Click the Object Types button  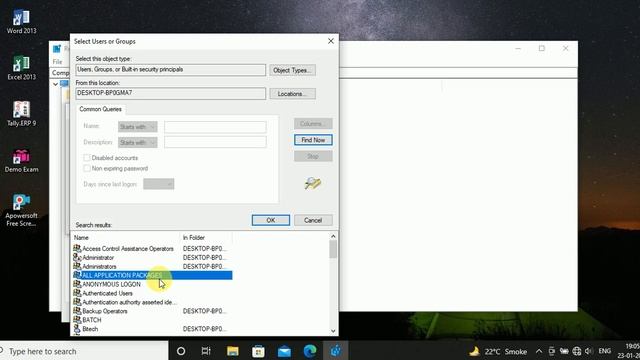(x=292, y=70)
